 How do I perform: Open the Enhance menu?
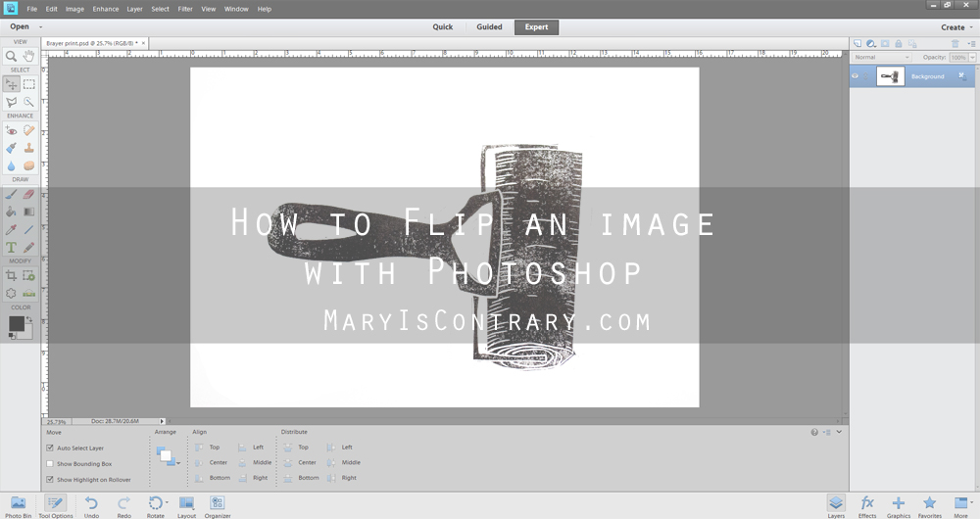[x=106, y=9]
